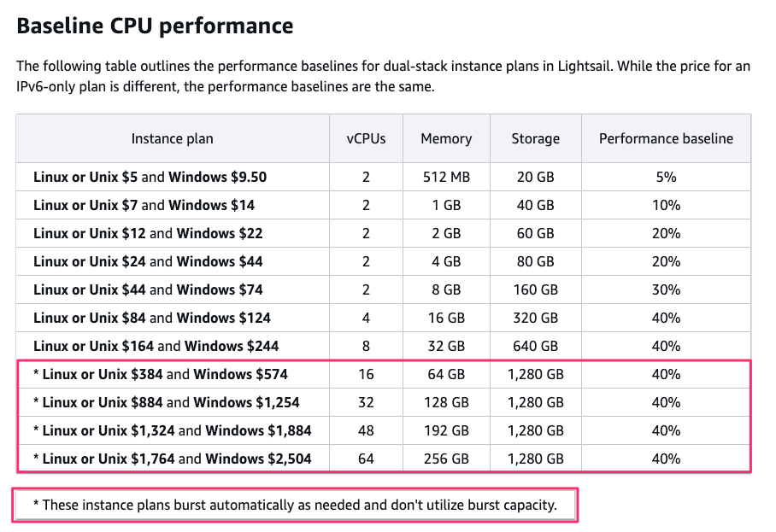
Task: Select the Storage column header
Action: click(536, 138)
